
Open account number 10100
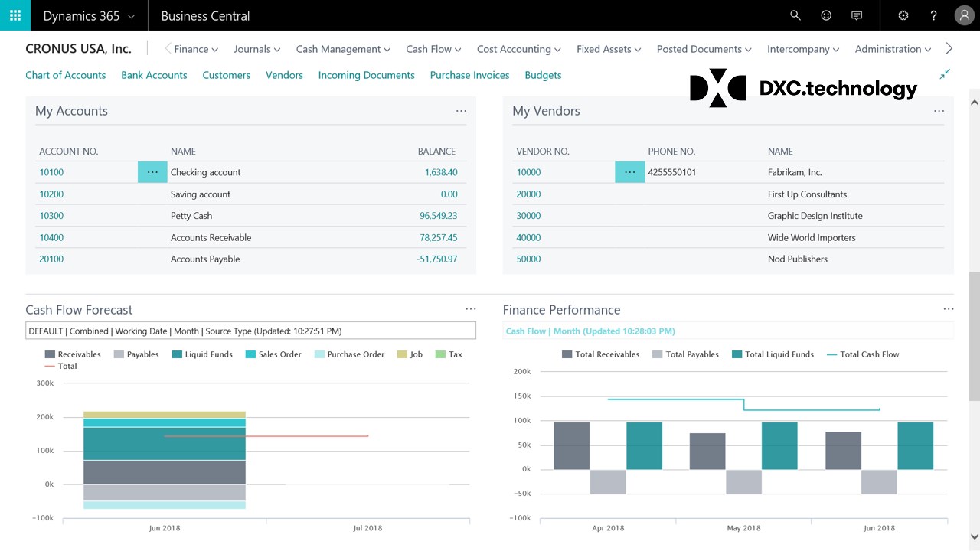click(x=51, y=172)
